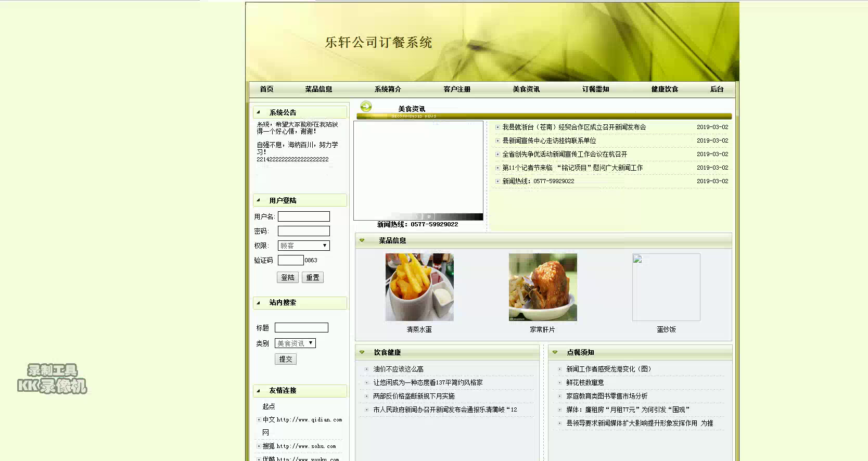Open news 第11个记者节来临 慰问广大新闻工作
Viewport: 868px width, 461px height.
(x=572, y=168)
